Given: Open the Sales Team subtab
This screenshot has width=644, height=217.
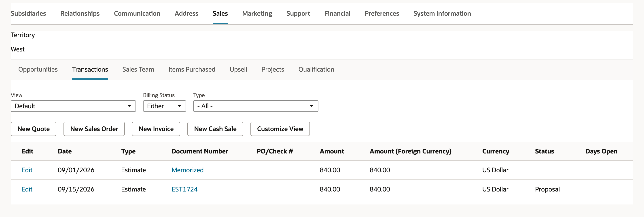Looking at the screenshot, I should 138,70.
